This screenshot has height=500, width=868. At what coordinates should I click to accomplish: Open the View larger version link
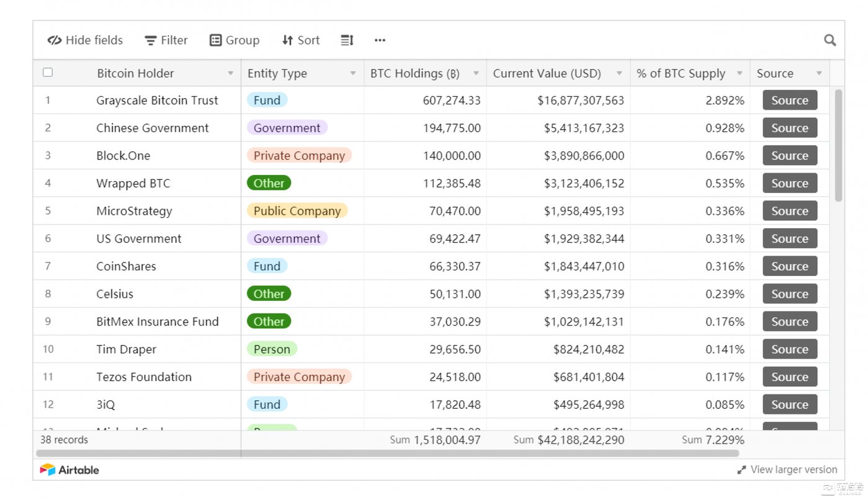point(787,470)
